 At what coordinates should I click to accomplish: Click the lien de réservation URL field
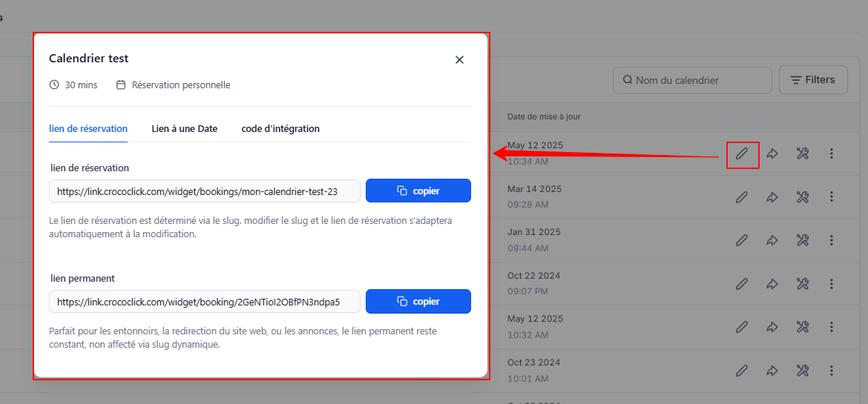(205, 191)
